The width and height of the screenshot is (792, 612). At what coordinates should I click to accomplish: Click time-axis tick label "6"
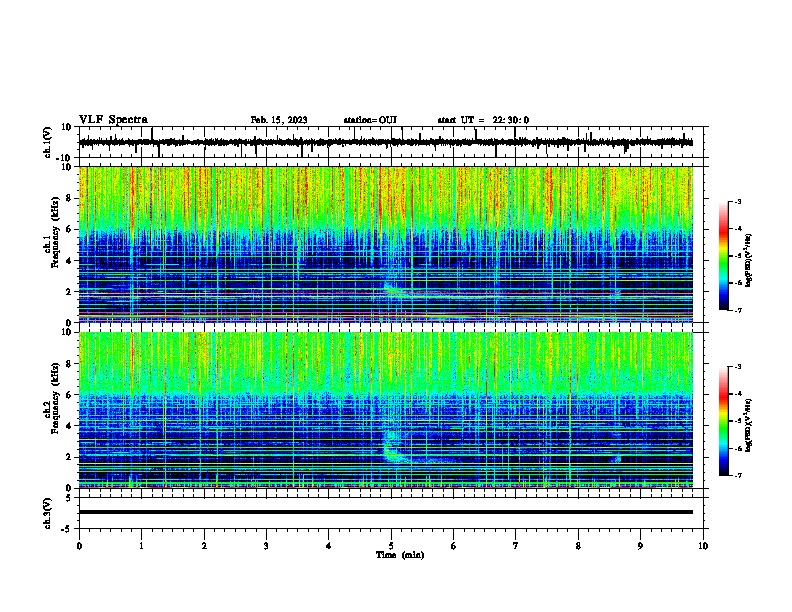coord(453,546)
